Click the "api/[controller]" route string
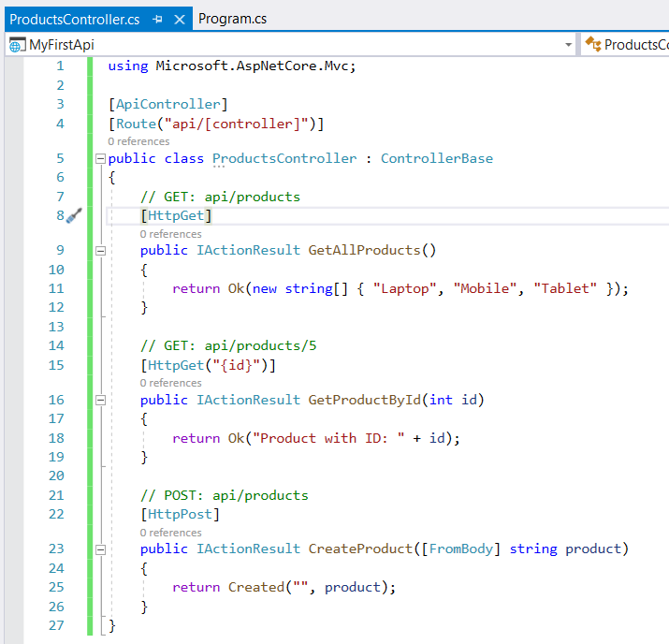Viewport: 669px width, 644px height. (237, 124)
